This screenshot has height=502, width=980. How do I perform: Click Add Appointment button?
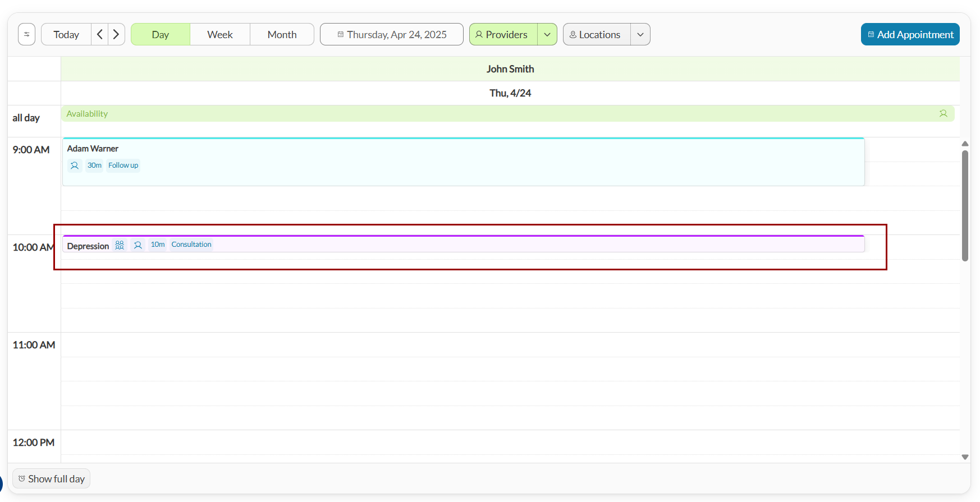click(x=910, y=34)
